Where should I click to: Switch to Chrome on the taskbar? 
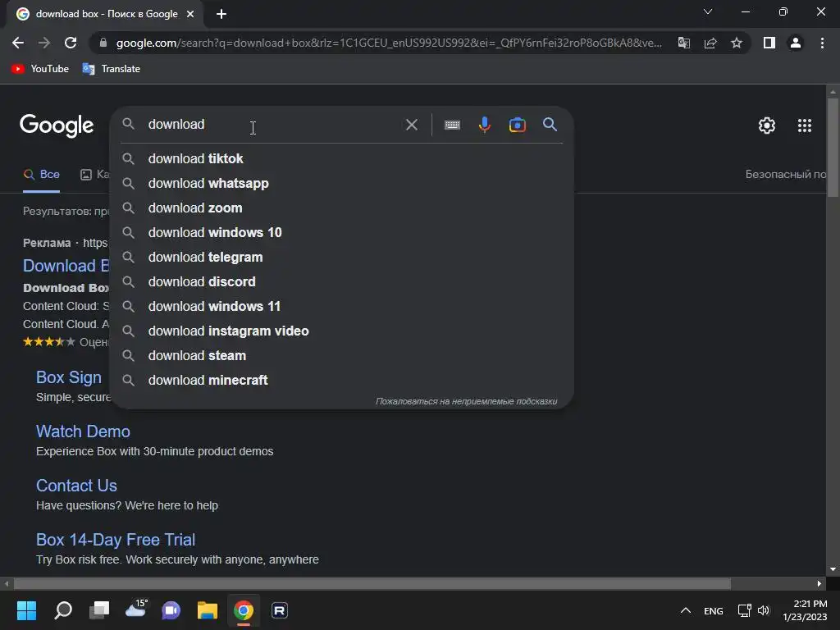point(243,610)
